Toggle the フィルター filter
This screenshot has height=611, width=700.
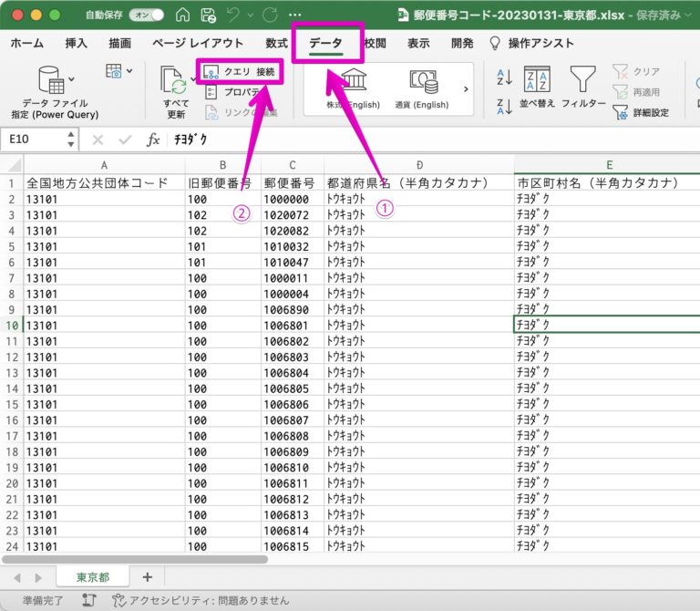[x=583, y=88]
